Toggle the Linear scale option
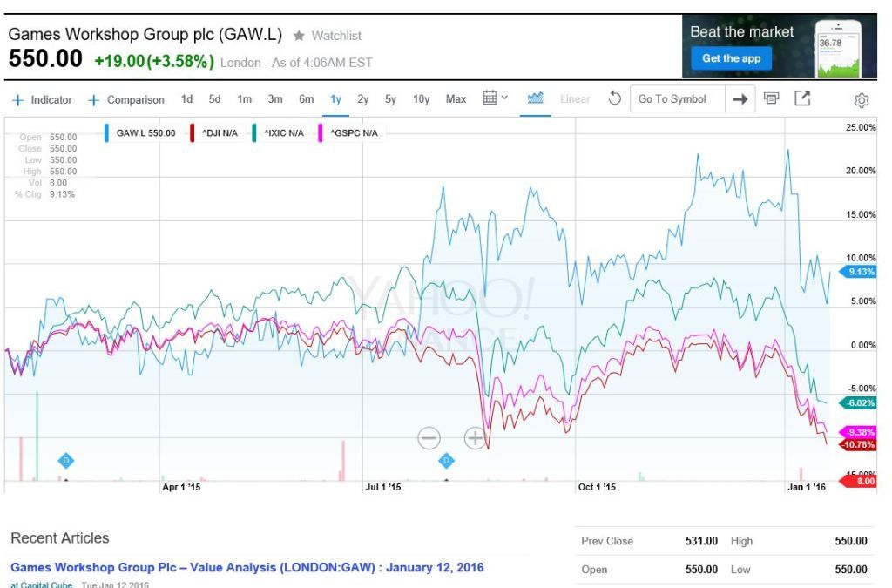The image size is (892, 588). (575, 99)
